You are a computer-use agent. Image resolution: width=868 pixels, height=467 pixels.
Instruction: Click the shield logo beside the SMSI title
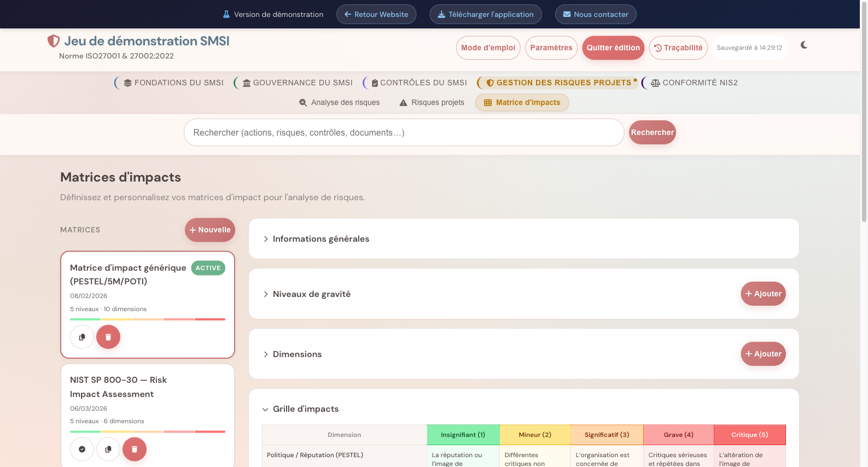point(53,41)
